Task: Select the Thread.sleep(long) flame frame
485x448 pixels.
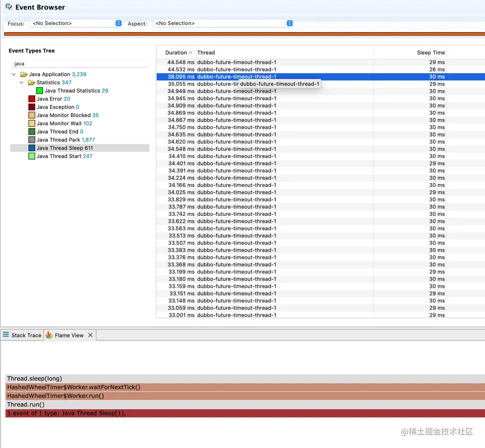Action: [245, 378]
